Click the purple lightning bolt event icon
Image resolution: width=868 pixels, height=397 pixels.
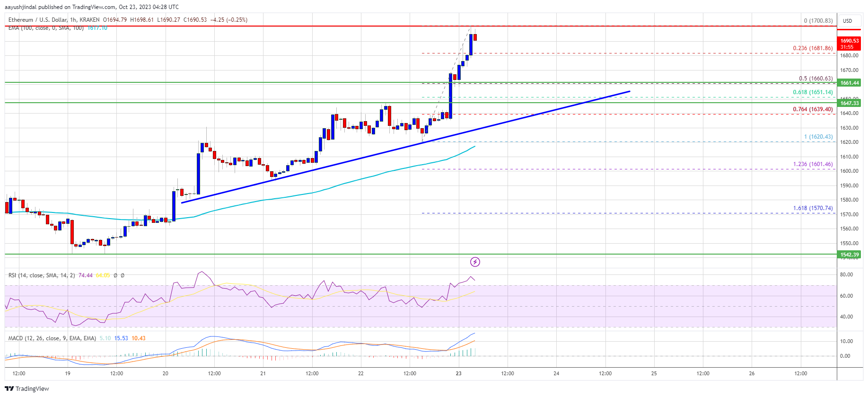tap(475, 262)
